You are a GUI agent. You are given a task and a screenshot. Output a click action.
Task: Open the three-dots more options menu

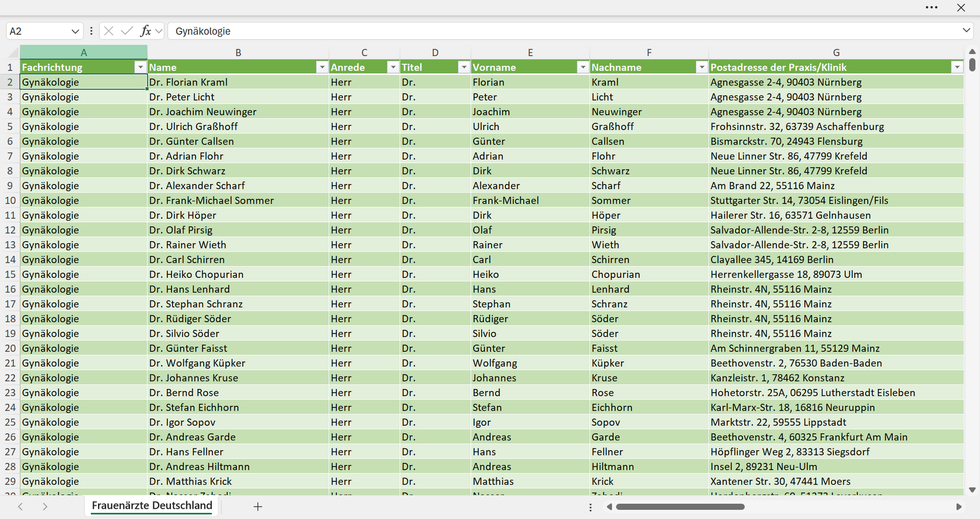932,8
